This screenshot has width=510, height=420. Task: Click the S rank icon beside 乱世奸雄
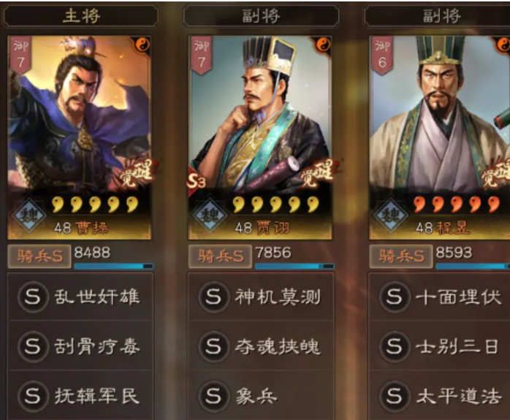(33, 297)
